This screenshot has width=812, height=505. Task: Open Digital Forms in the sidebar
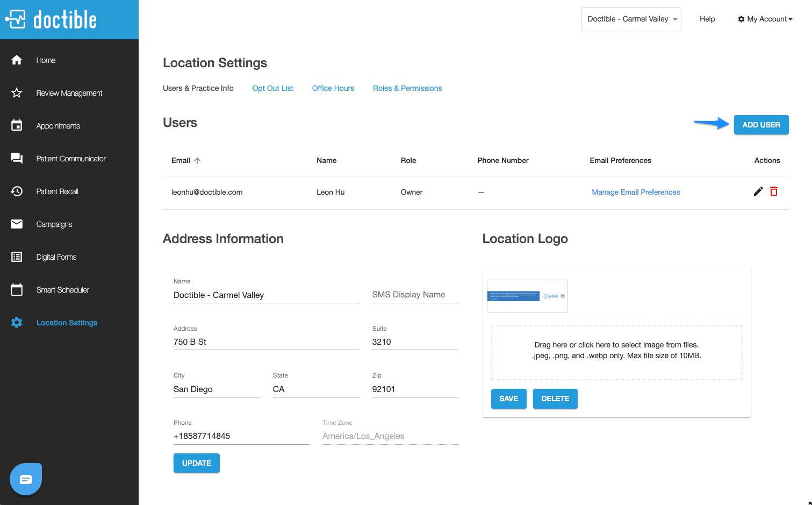point(56,257)
